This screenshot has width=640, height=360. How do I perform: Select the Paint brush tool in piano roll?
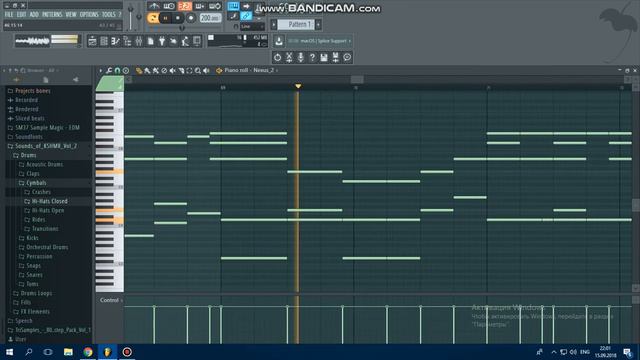point(147,71)
